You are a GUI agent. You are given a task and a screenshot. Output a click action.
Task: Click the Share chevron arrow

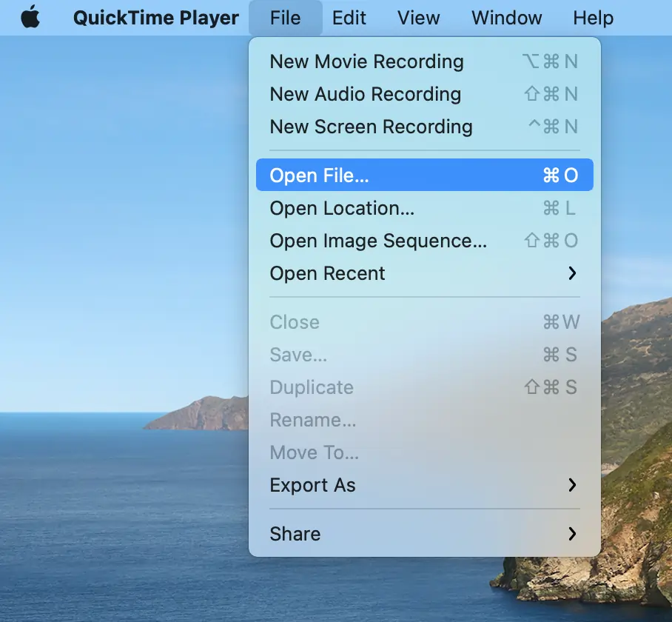572,534
